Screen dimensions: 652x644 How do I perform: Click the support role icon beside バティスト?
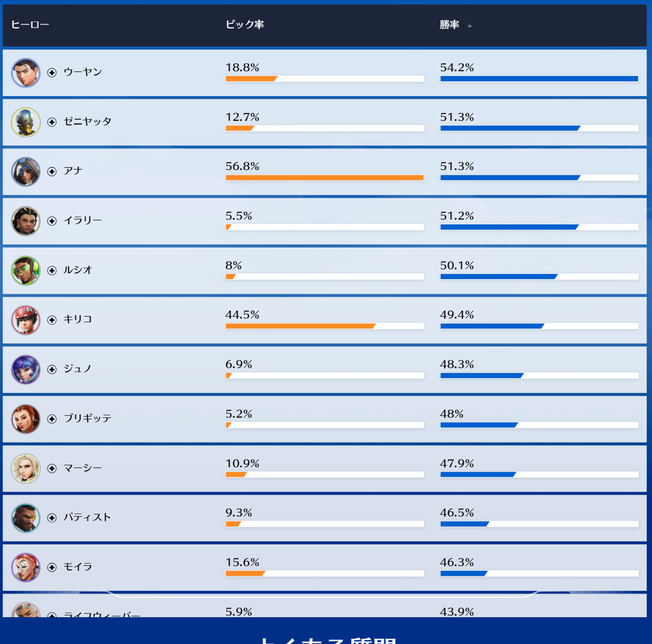[x=52, y=518]
